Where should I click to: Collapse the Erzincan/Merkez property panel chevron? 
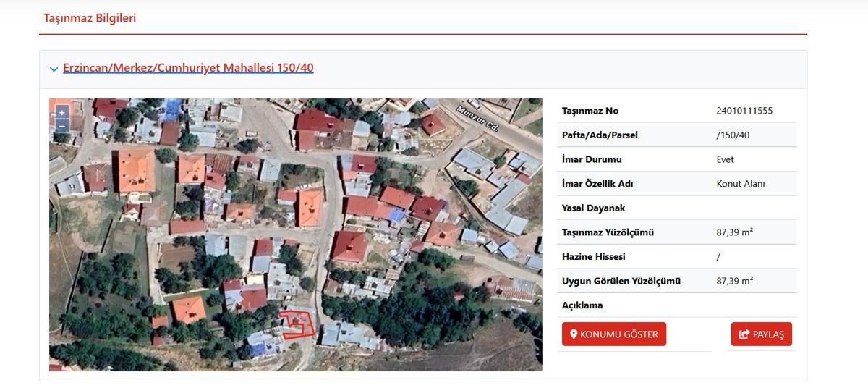coord(54,69)
